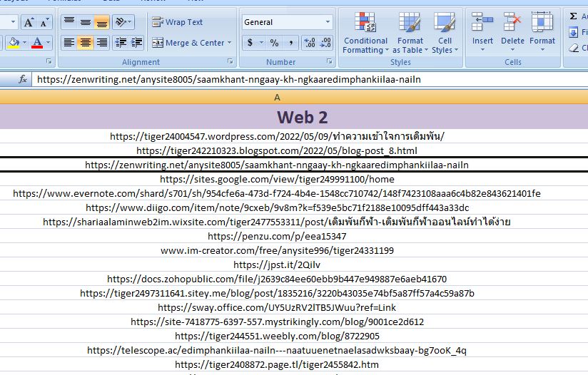Select the telescope.ac cell
This screenshot has height=375, width=588.
click(294, 350)
